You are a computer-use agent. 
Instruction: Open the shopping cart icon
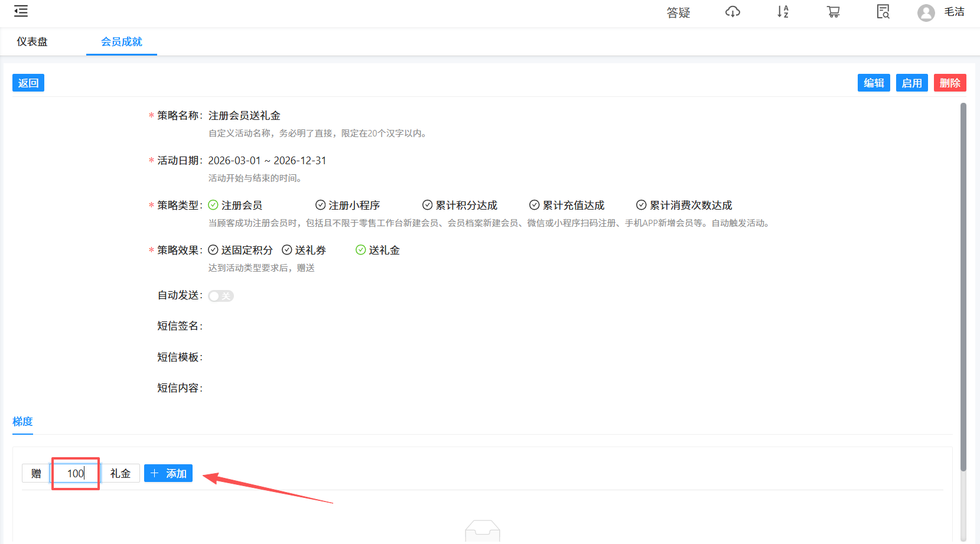(x=833, y=11)
